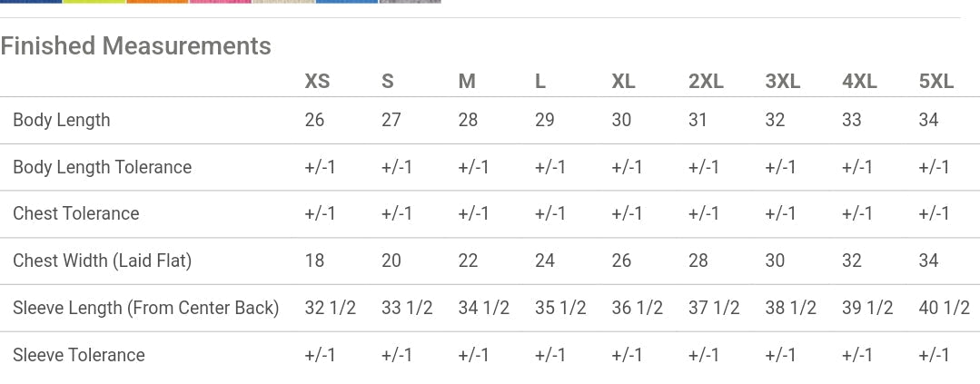Choose the beige color swatch
The image size is (980, 384).
283,1
